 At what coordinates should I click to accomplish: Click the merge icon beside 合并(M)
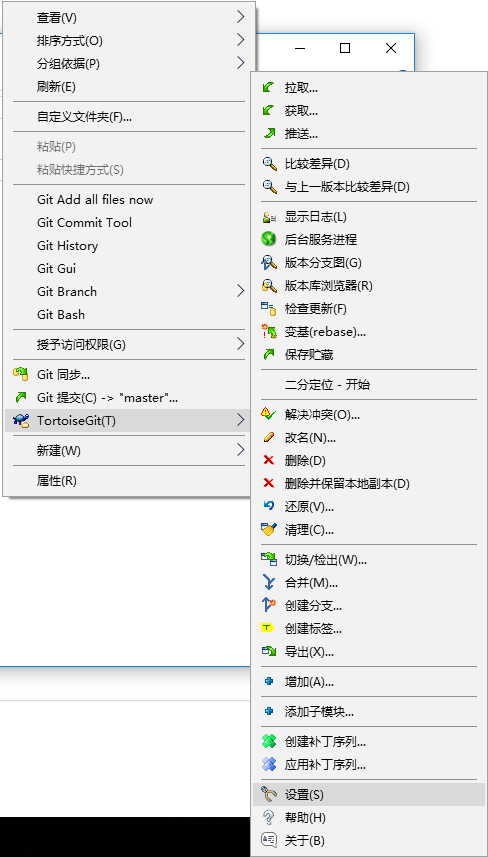tap(268, 583)
